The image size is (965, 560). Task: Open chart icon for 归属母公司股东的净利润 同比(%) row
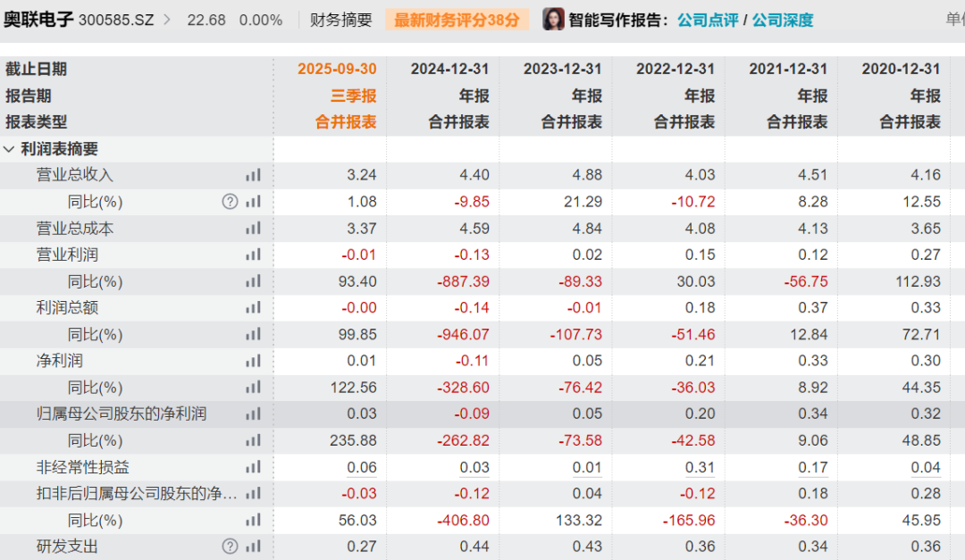click(x=253, y=440)
